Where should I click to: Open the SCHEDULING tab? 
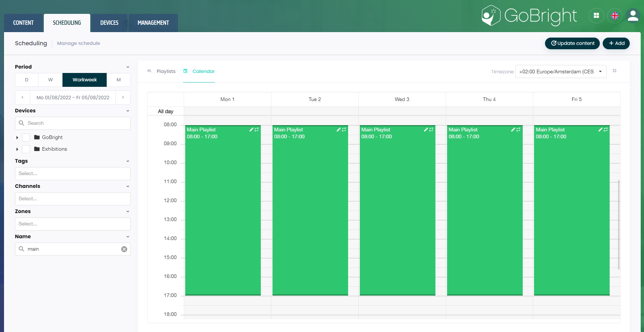(67, 23)
